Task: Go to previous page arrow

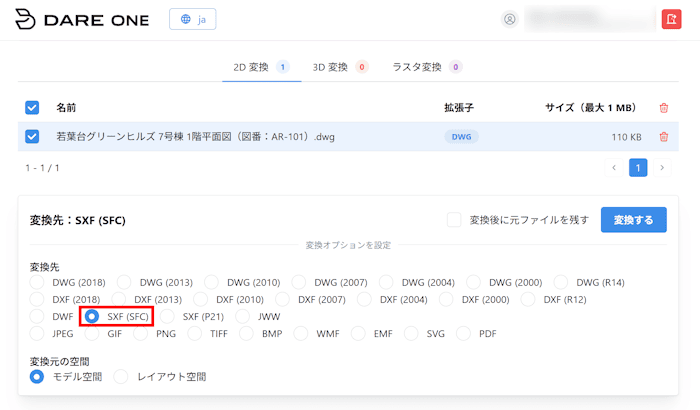Action: coord(614,168)
